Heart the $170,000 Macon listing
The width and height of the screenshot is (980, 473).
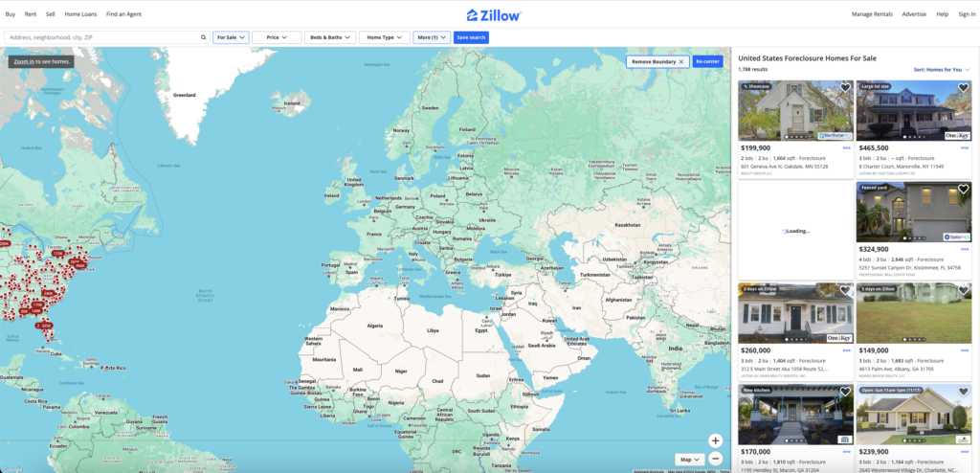click(x=845, y=392)
